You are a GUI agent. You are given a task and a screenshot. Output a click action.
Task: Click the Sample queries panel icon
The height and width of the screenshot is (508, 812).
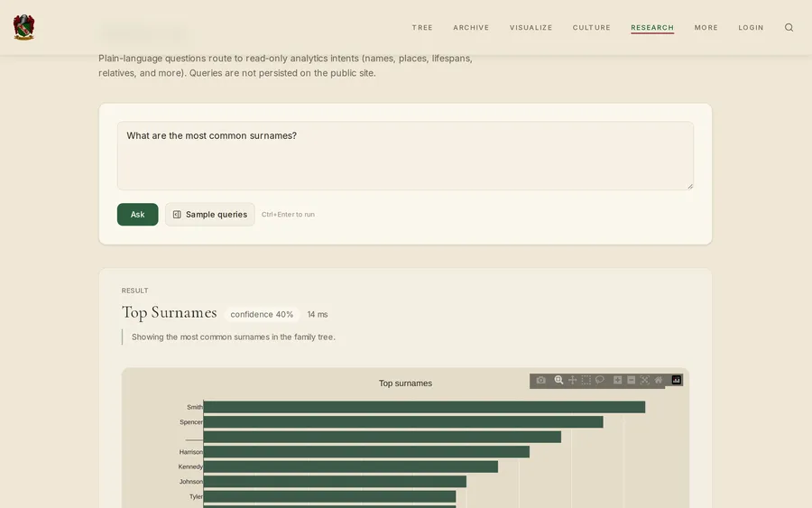[x=177, y=215]
